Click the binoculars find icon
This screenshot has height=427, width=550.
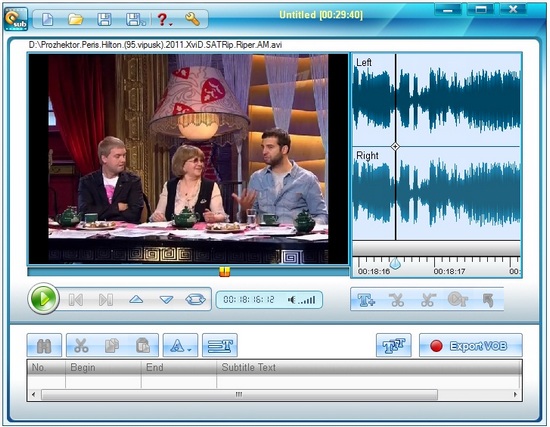(44, 345)
